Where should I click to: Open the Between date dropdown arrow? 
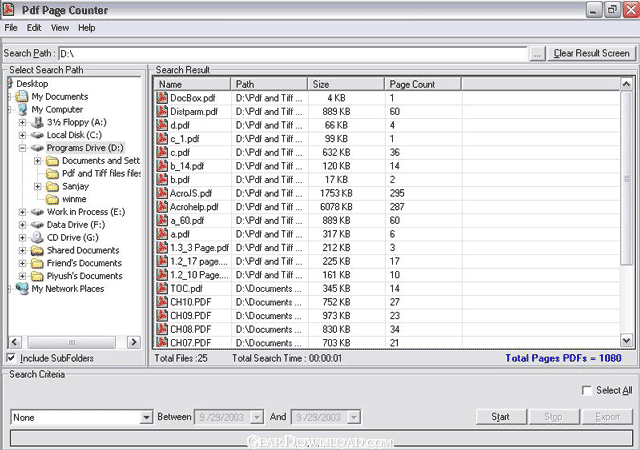coord(257,417)
